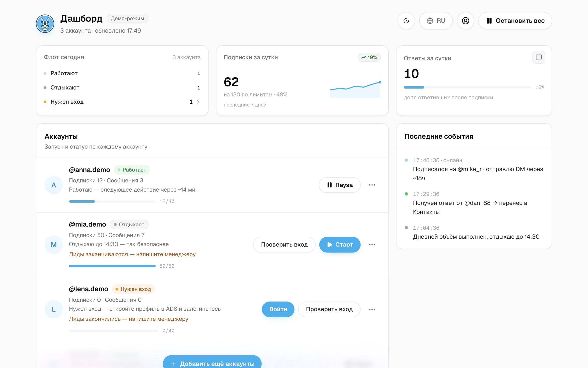Click the @mia.demo account name
588x368 pixels.
tap(88, 224)
